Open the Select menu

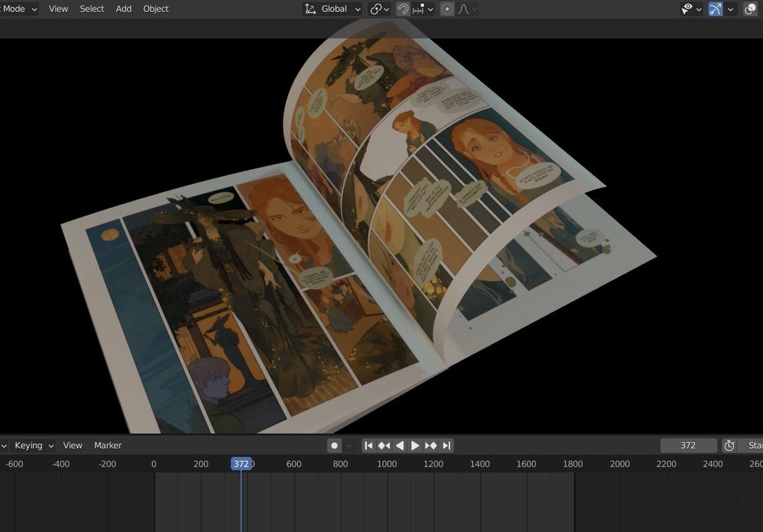pyautogui.click(x=92, y=9)
